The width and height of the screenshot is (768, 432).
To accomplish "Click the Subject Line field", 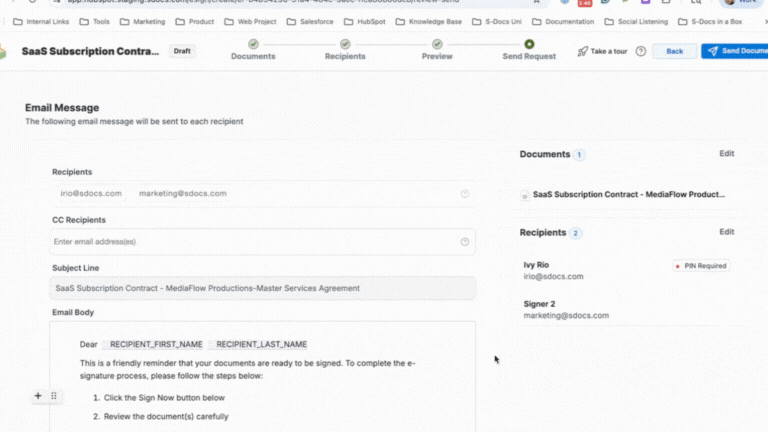I will pyautogui.click(x=262, y=288).
